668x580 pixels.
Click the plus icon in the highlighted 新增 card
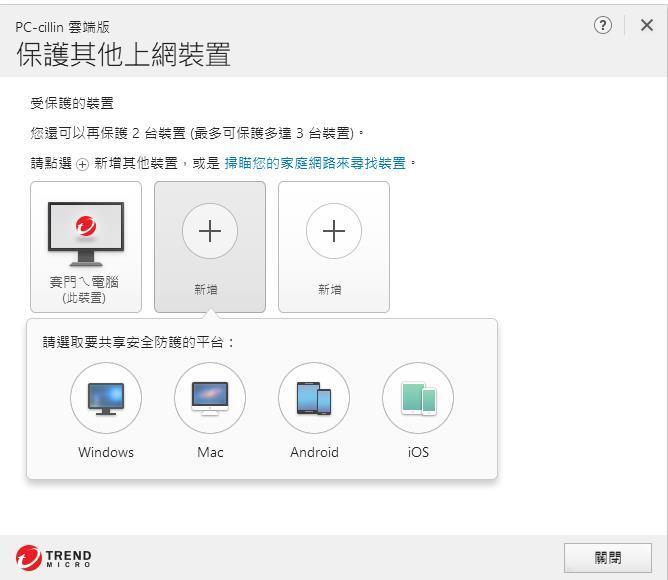pyautogui.click(x=210, y=231)
